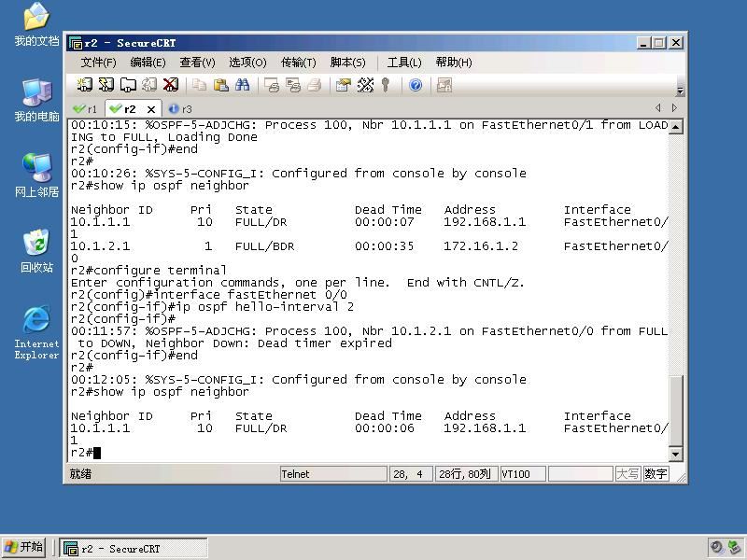Click the Find binoculars icon
747x560 pixels.
242,85
